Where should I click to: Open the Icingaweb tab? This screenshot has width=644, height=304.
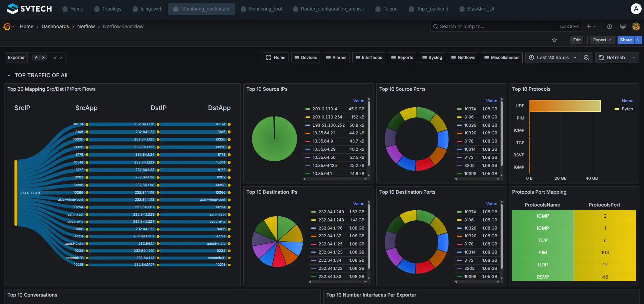tap(147, 9)
